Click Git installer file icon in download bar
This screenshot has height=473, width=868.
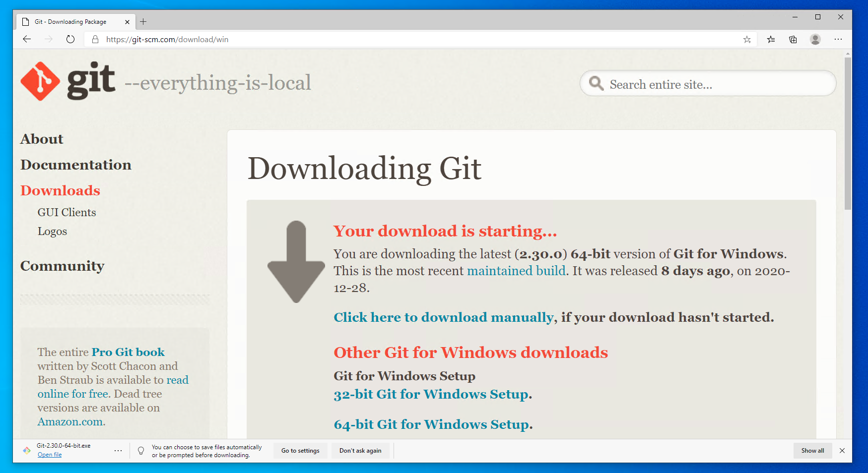pyautogui.click(x=27, y=450)
